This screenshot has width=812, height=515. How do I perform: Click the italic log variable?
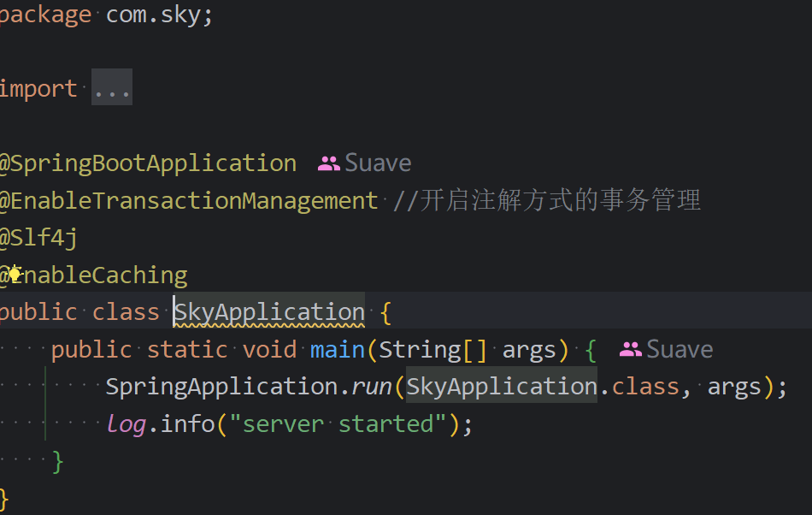tap(127, 424)
